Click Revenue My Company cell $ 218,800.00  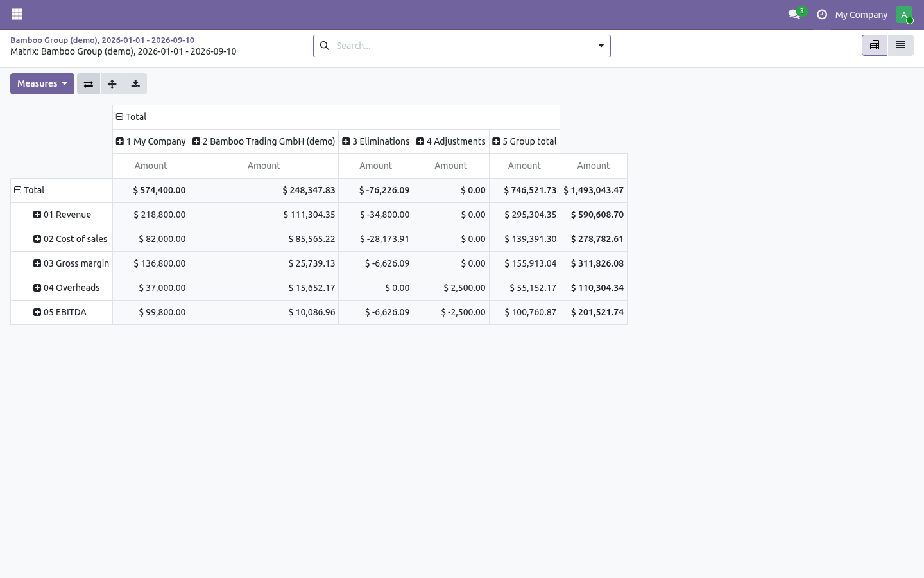click(x=151, y=215)
